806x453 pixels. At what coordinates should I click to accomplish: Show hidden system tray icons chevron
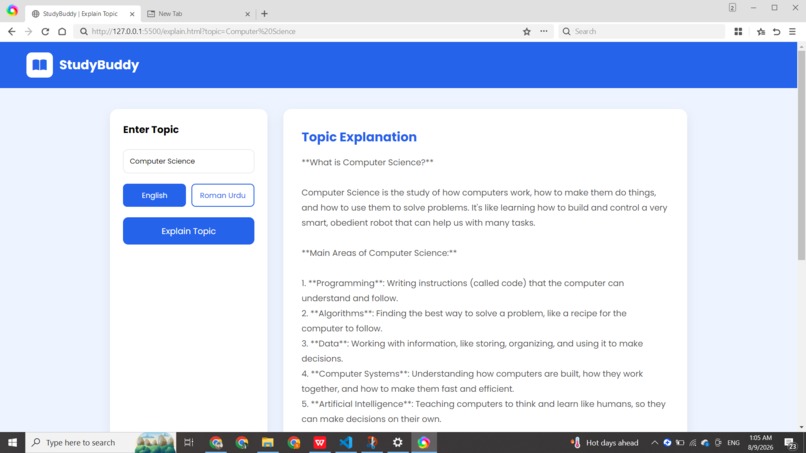654,442
